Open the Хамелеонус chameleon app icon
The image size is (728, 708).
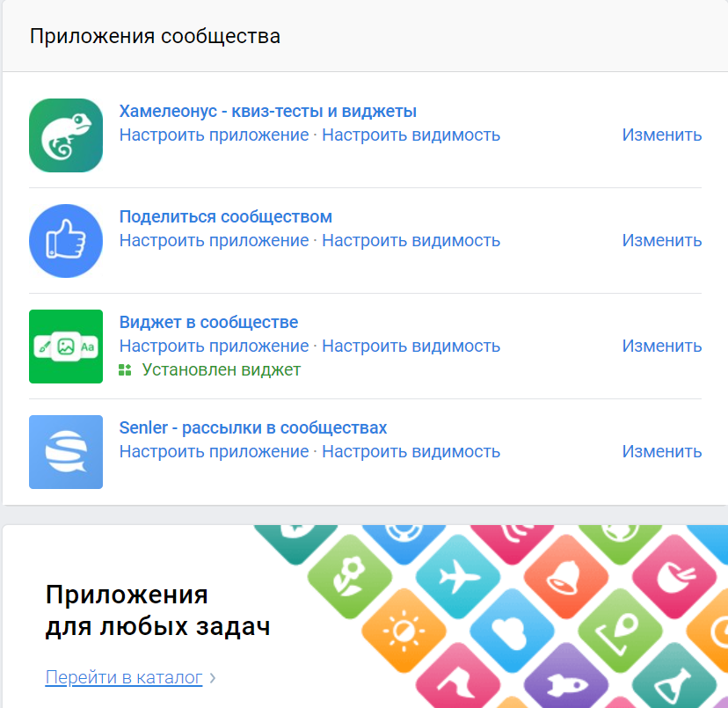pos(66,135)
